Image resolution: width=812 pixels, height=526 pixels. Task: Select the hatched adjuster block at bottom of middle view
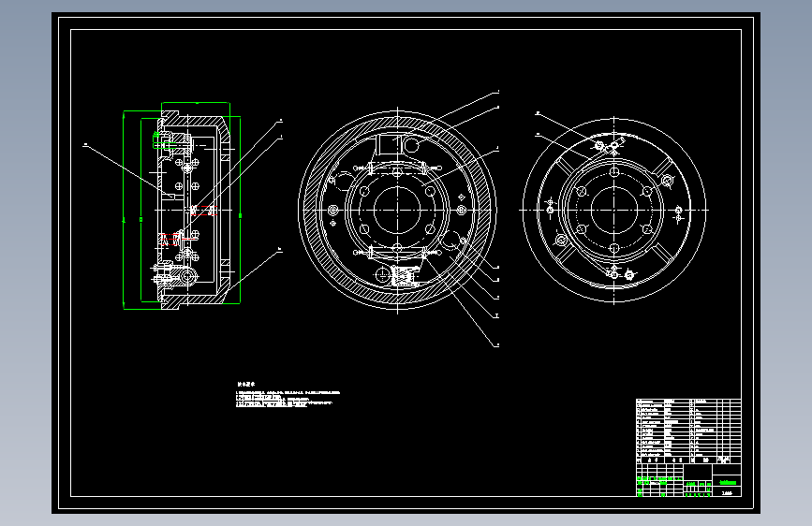(406, 276)
